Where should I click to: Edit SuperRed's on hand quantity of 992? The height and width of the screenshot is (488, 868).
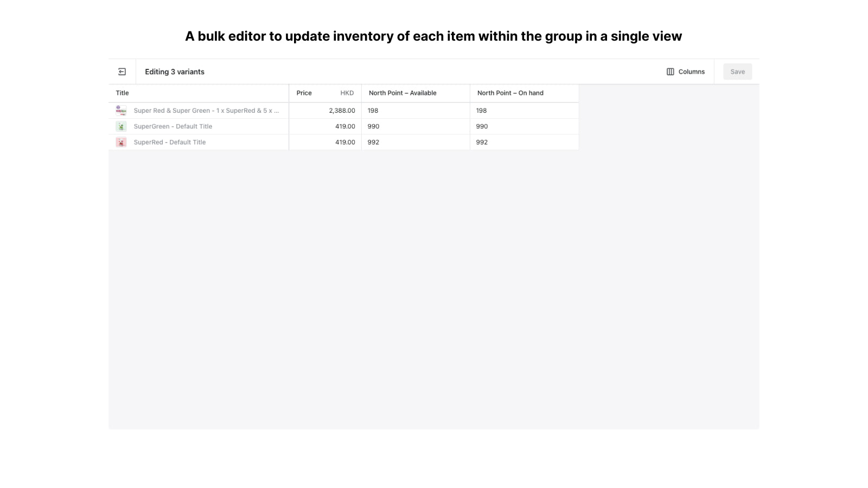(482, 142)
